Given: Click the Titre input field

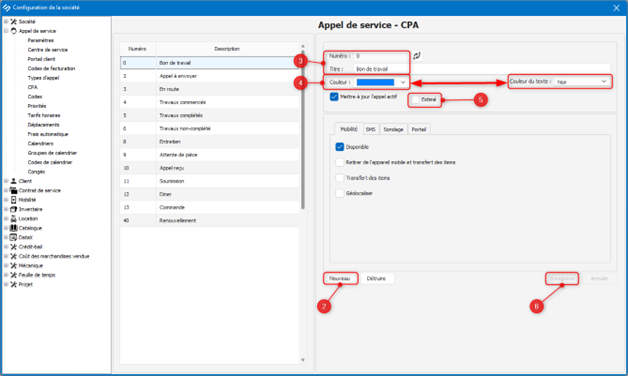Looking at the screenshot, I should click(482, 69).
